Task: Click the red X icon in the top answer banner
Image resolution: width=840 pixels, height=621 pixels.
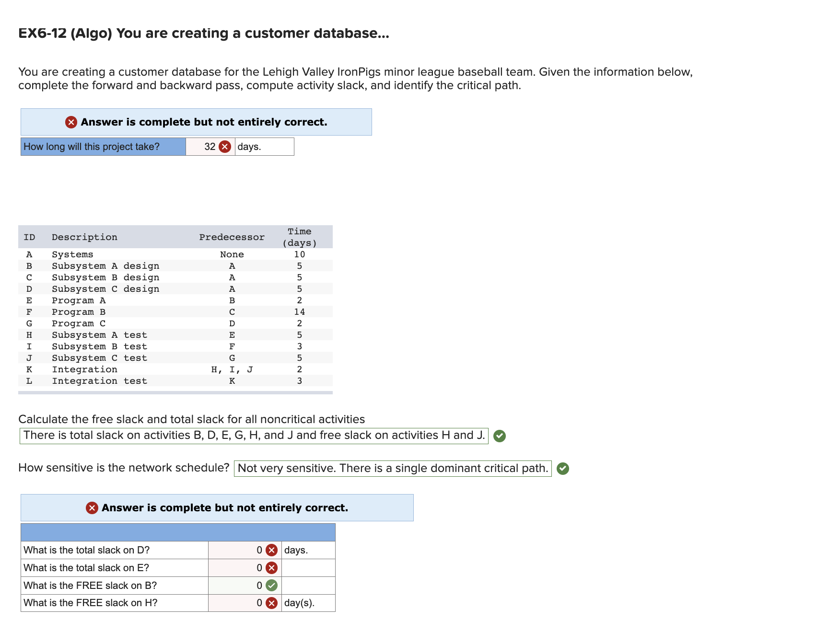Action: tap(71, 122)
